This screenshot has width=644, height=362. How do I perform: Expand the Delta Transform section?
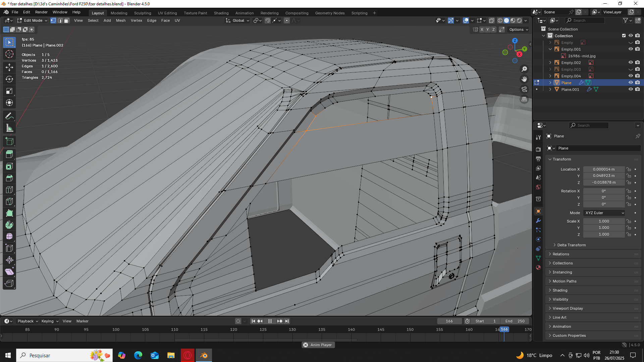571,245
